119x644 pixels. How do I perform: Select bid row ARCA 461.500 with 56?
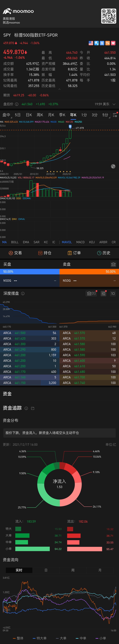tap(30, 333)
